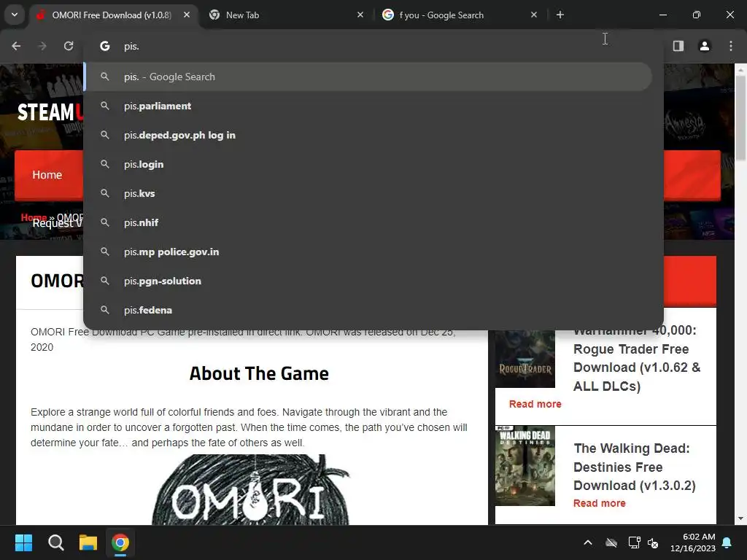Close the New Tab tab
Image resolution: width=747 pixels, height=560 pixels.
pos(360,15)
